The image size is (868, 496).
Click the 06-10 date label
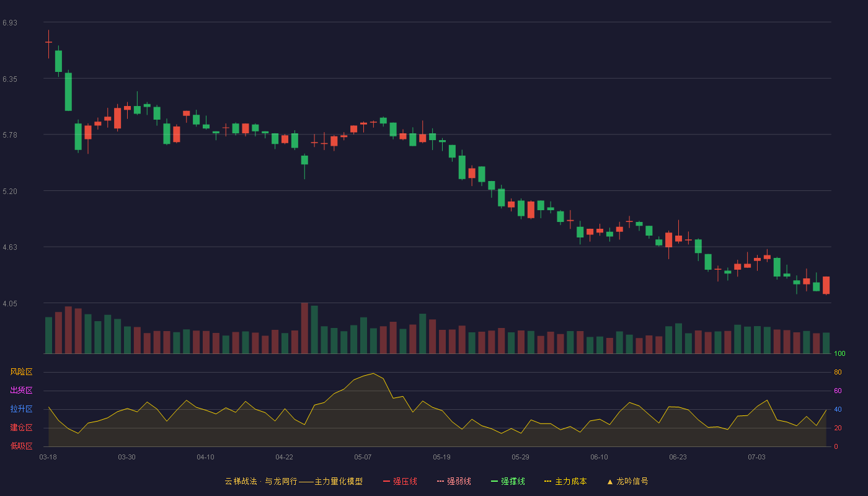599,458
